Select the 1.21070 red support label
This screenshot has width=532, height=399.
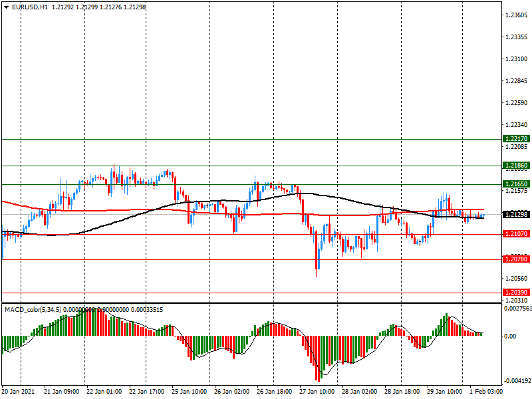(516, 234)
